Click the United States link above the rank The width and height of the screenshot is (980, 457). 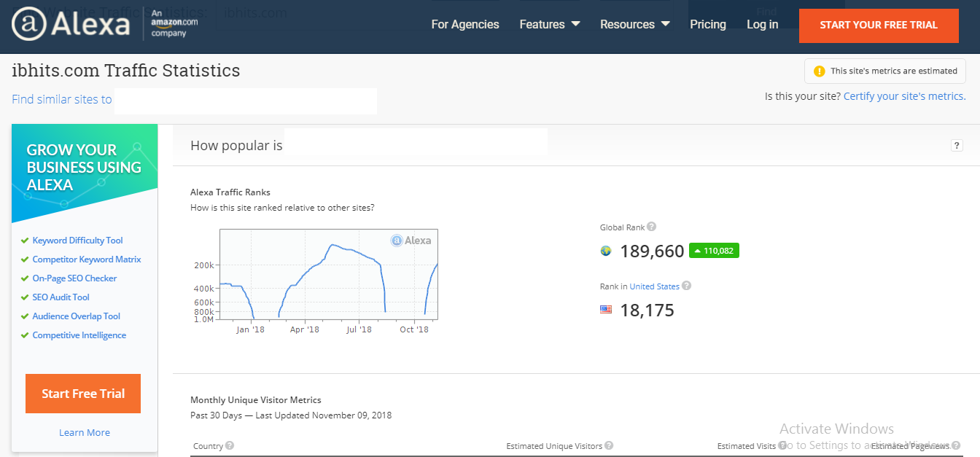(654, 286)
